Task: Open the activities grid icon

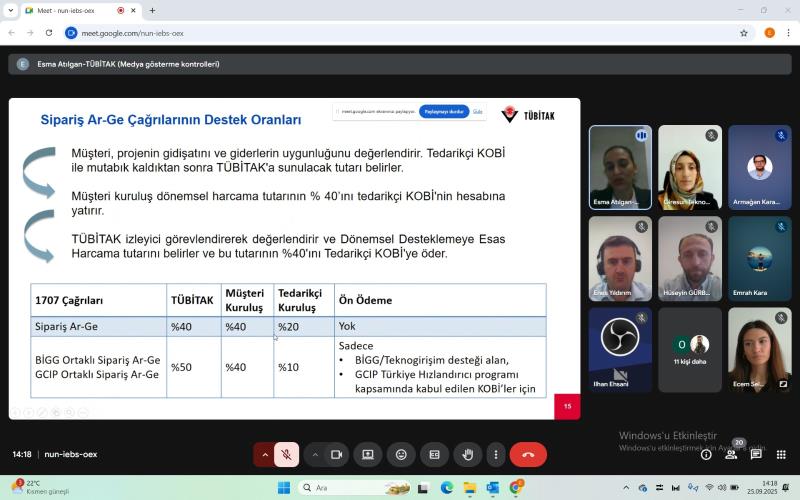Action: (781, 454)
